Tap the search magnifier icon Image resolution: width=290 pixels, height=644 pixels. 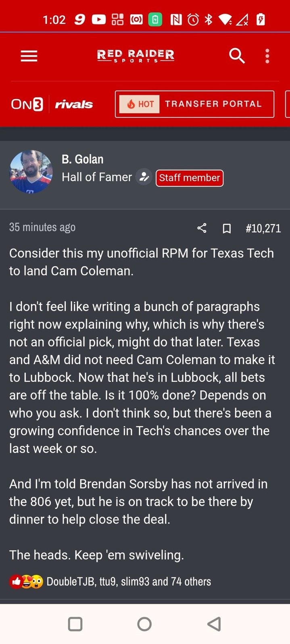[237, 56]
